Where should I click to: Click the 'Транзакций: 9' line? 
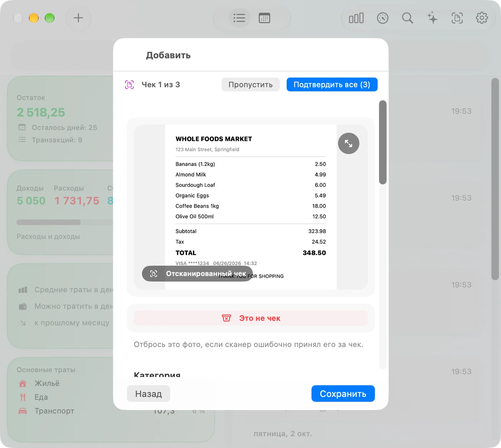[x=50, y=140]
